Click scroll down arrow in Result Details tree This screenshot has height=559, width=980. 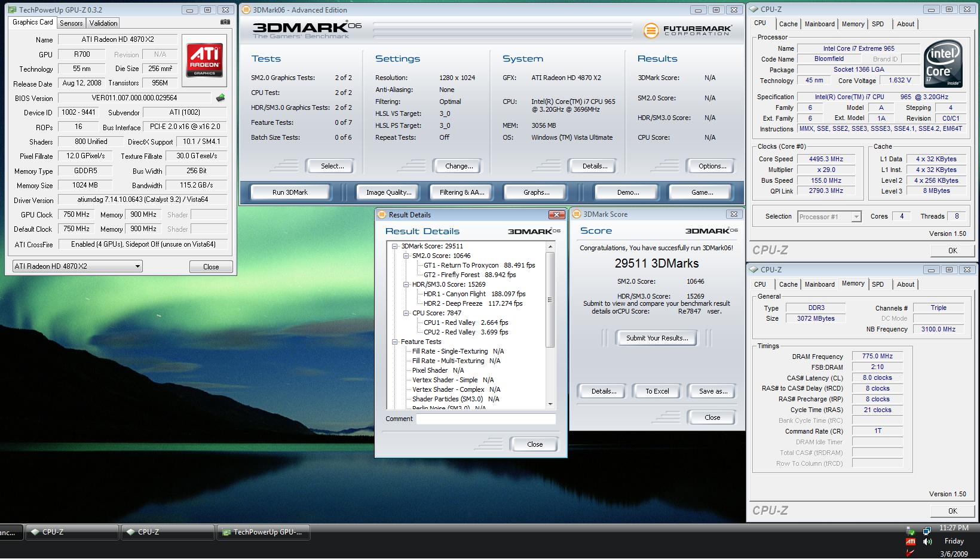(x=550, y=404)
